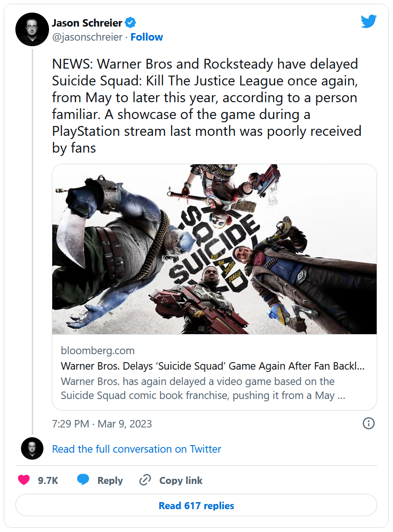
Task: Like the tweet with the heart icon
Action: click(x=24, y=480)
